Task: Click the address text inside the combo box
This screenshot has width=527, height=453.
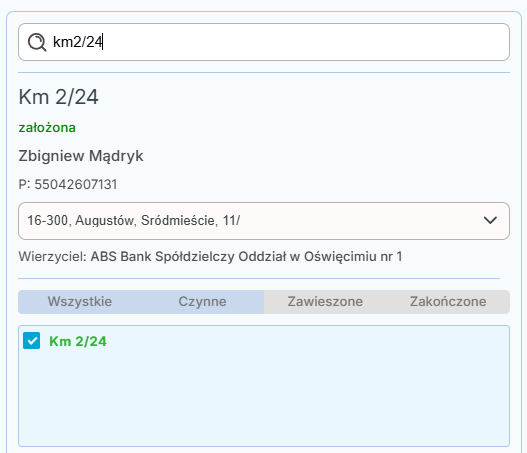Action: [x=134, y=220]
